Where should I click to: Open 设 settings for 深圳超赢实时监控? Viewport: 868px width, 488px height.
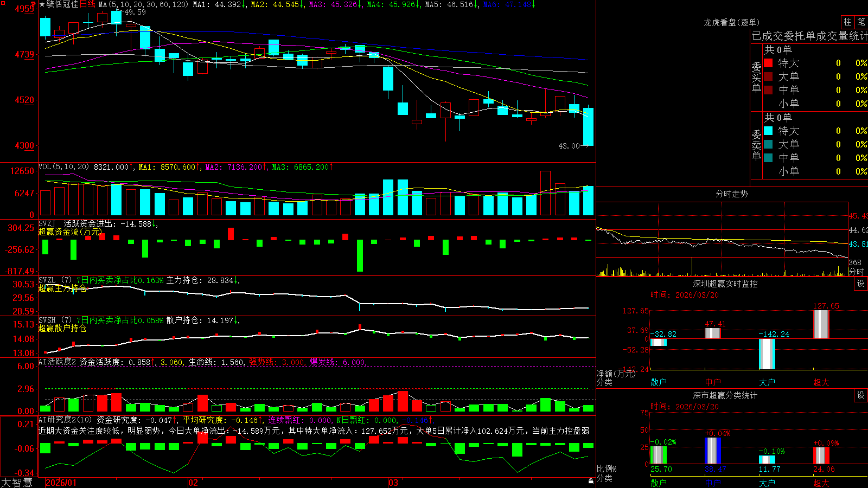click(x=860, y=284)
